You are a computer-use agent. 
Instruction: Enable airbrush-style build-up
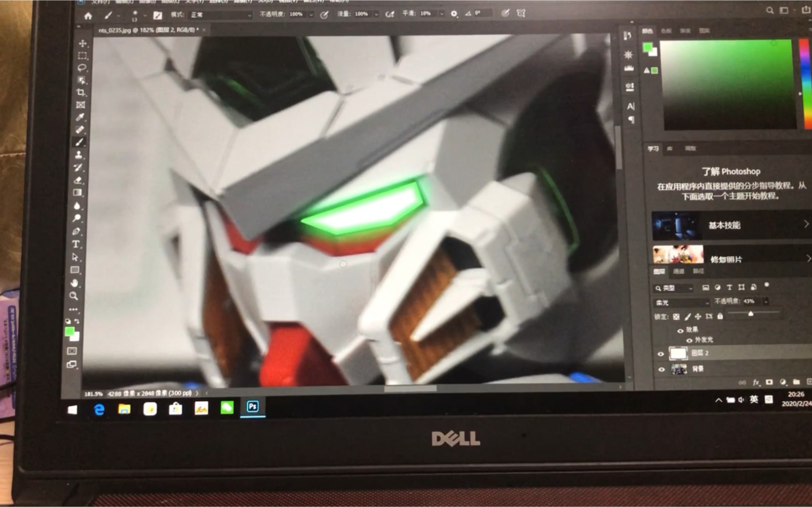pyautogui.click(x=390, y=14)
